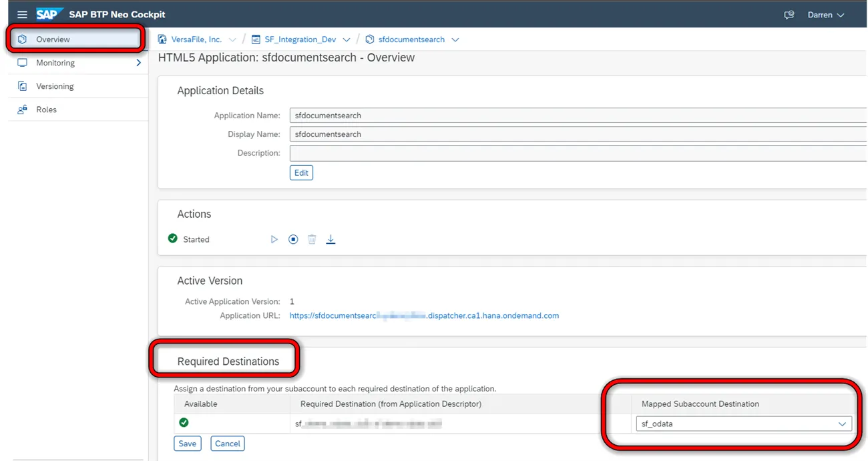Click the sfdocumentsearch breadcrumb link

411,39
